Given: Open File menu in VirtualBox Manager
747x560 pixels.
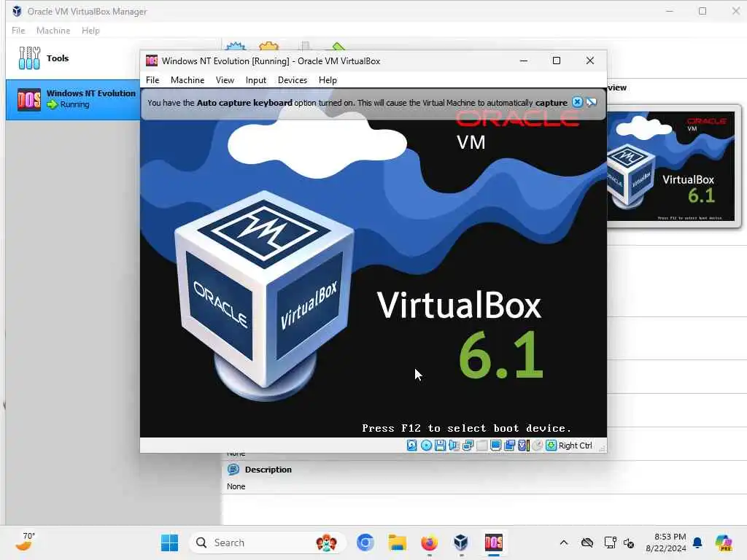Looking at the screenshot, I should tap(18, 31).
